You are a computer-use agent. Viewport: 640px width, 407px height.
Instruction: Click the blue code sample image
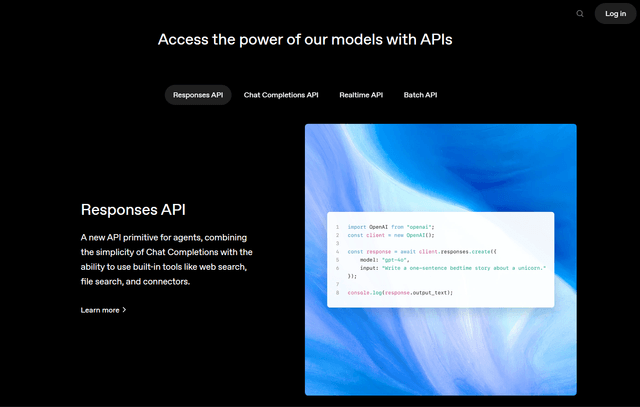(x=440, y=260)
